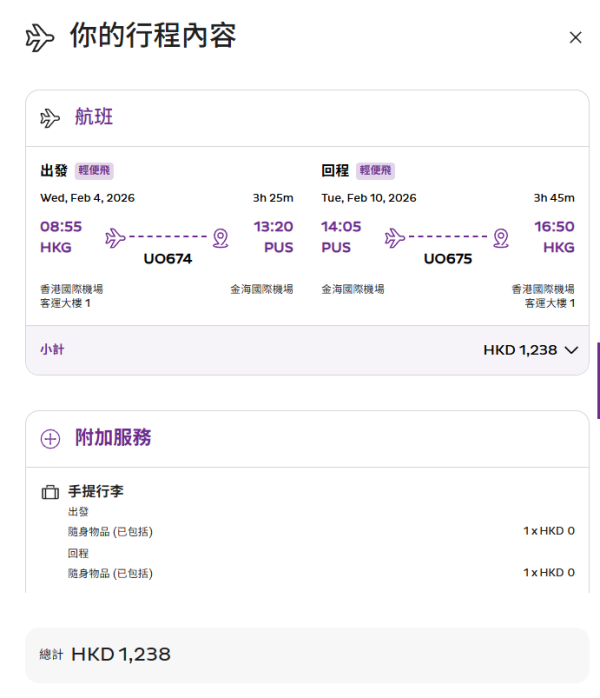Click the luggage icon beside 手提行李
This screenshot has width=600, height=698.
pos(50,492)
